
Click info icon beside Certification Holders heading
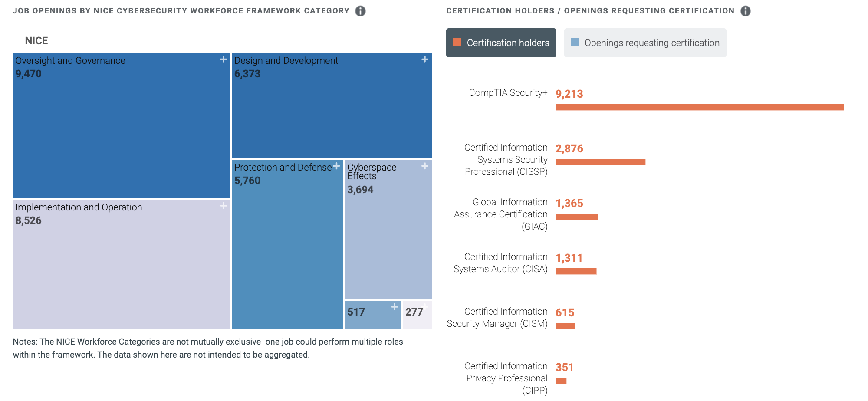[745, 11]
